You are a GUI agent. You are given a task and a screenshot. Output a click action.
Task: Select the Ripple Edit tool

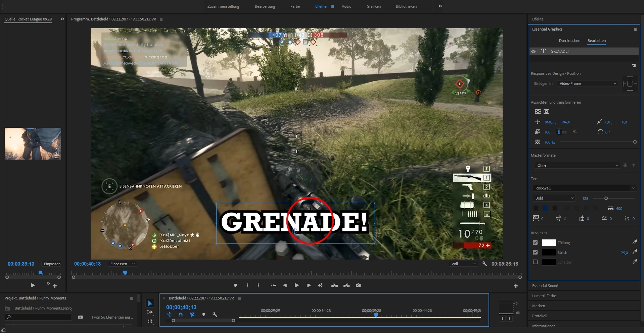tap(150, 321)
